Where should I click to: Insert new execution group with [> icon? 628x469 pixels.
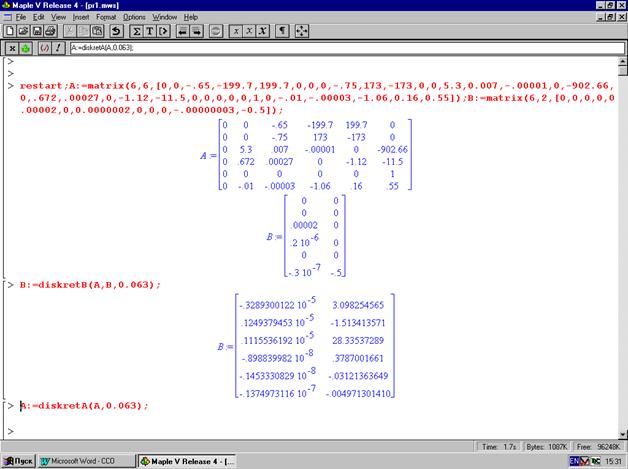(x=163, y=31)
